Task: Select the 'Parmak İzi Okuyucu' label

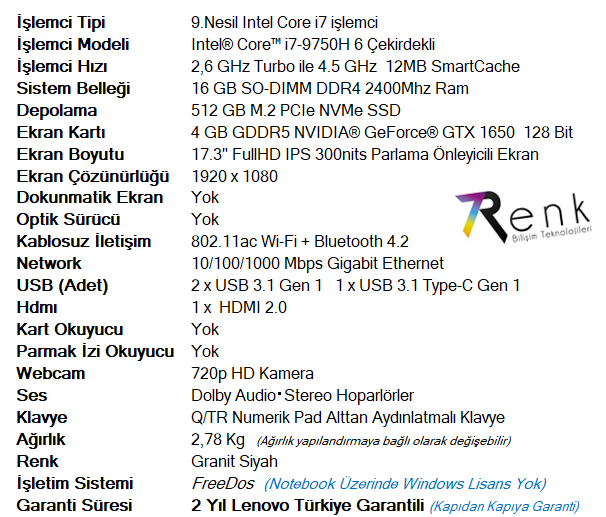Action: coord(95,352)
